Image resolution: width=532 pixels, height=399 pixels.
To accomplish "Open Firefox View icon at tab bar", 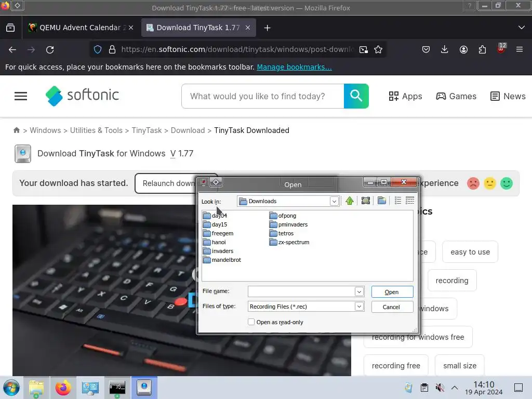I will [x=10, y=28].
